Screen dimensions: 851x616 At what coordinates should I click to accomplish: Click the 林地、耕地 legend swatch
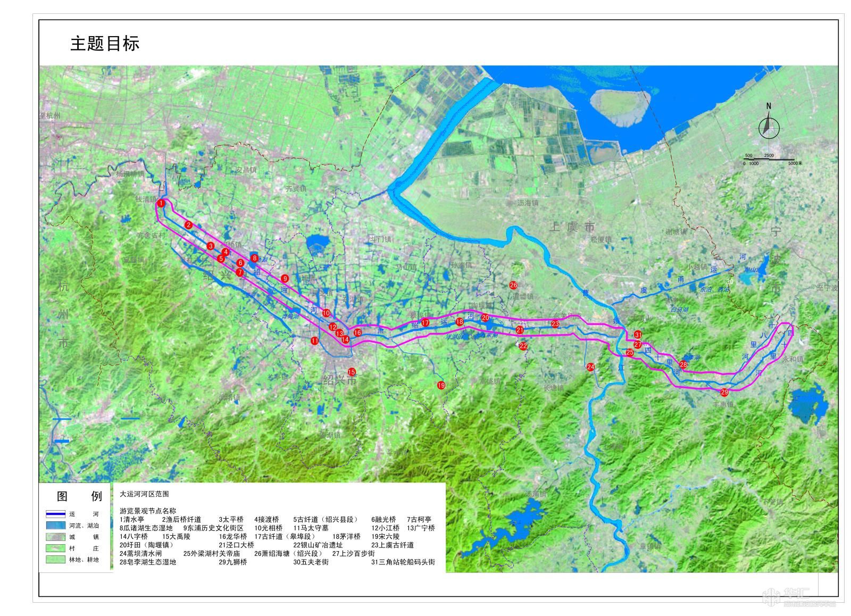click(55, 560)
